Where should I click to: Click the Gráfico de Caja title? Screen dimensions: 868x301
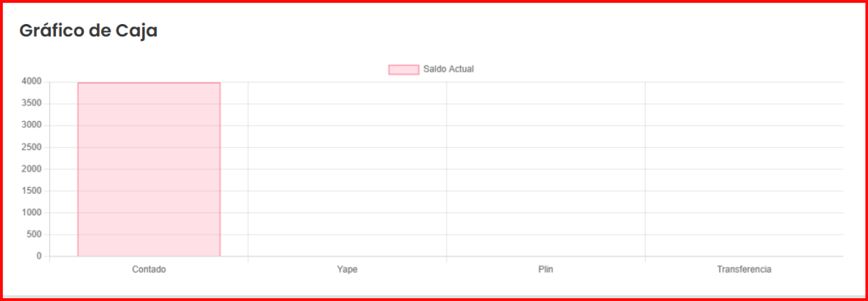[x=88, y=31]
